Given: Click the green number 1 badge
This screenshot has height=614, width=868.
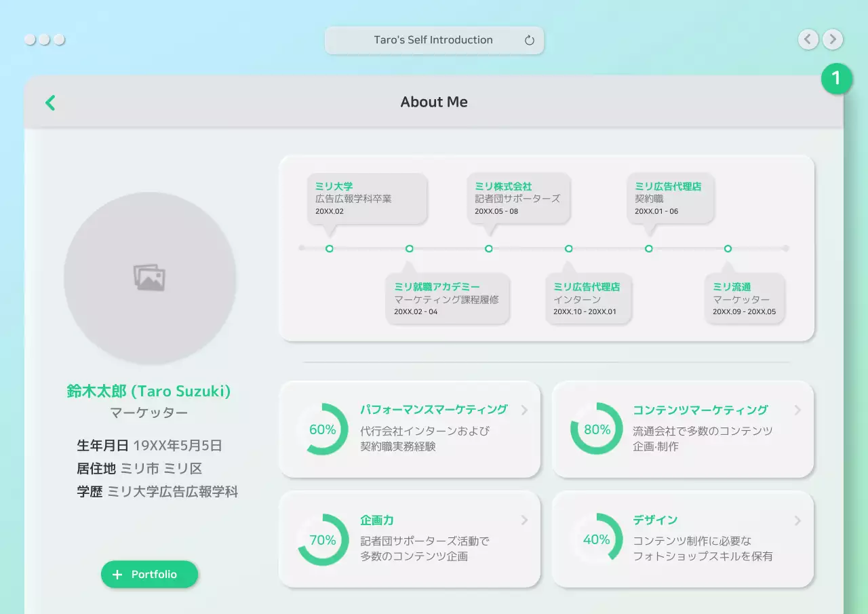Looking at the screenshot, I should (x=836, y=79).
